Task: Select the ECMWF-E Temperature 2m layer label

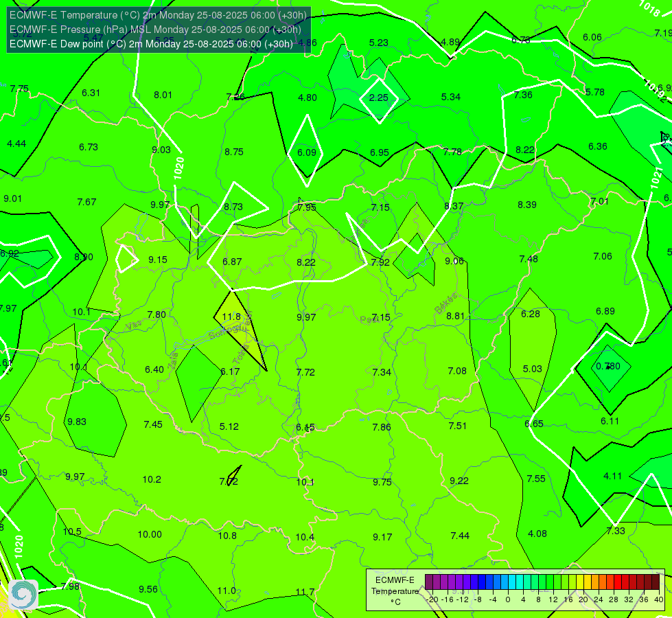Action: [158, 15]
